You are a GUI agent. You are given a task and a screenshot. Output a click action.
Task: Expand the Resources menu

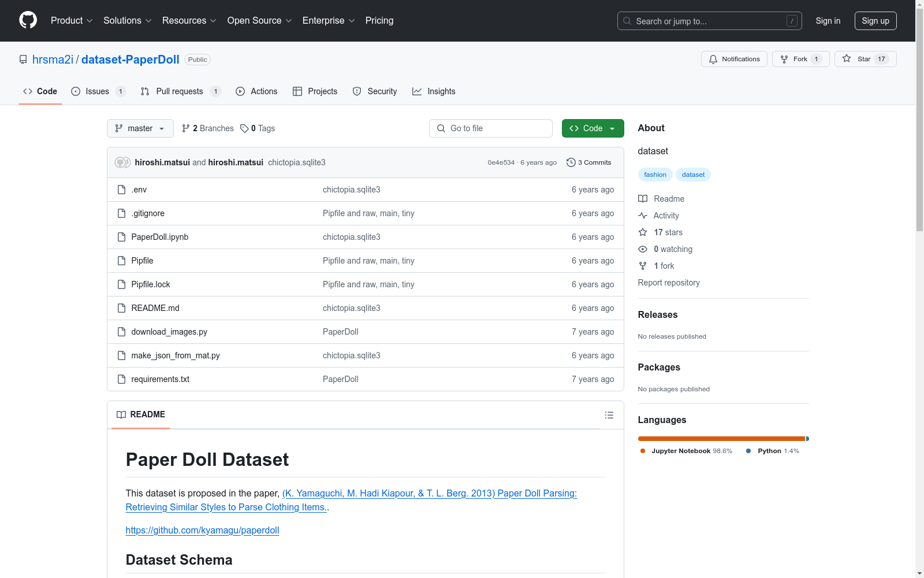click(x=189, y=20)
